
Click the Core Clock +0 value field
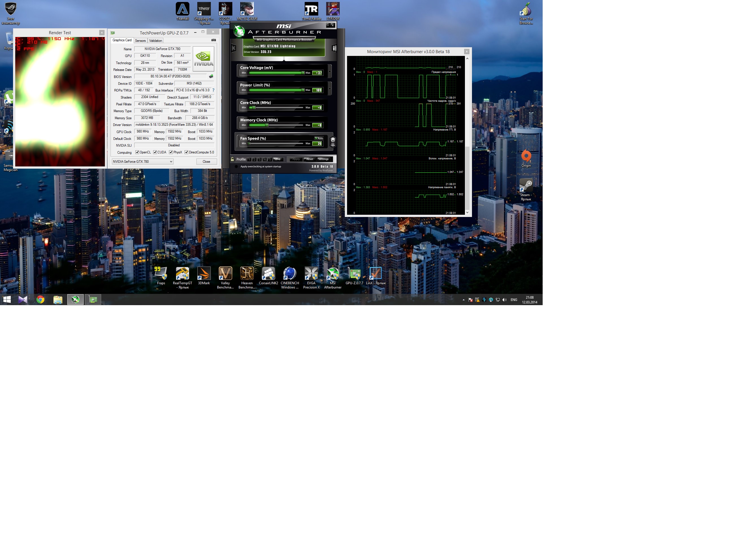(x=317, y=108)
